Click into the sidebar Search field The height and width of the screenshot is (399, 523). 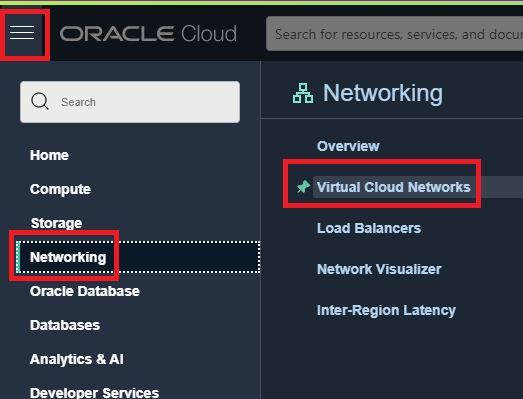click(x=130, y=102)
